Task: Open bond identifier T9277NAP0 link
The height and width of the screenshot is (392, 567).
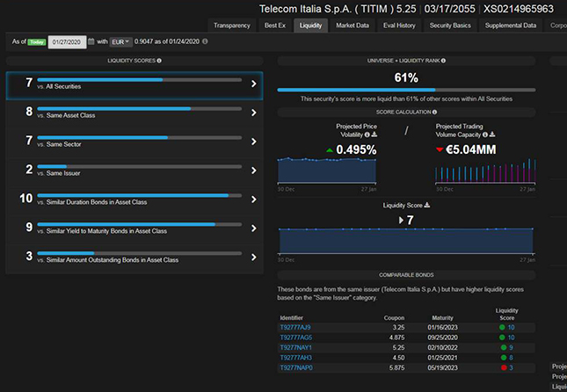Action: tap(296, 367)
